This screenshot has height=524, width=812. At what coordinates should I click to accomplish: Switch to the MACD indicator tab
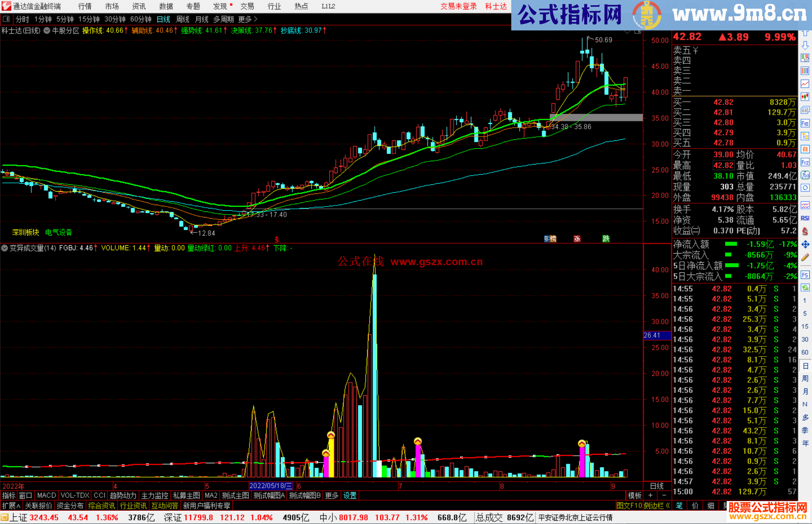[46, 495]
